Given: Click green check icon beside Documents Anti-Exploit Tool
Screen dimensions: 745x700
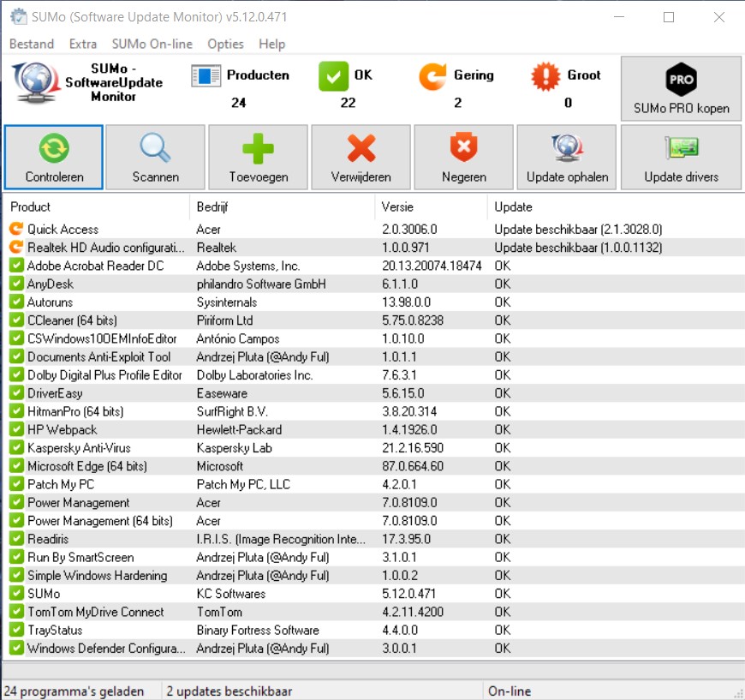Looking at the screenshot, I should 16,356.
